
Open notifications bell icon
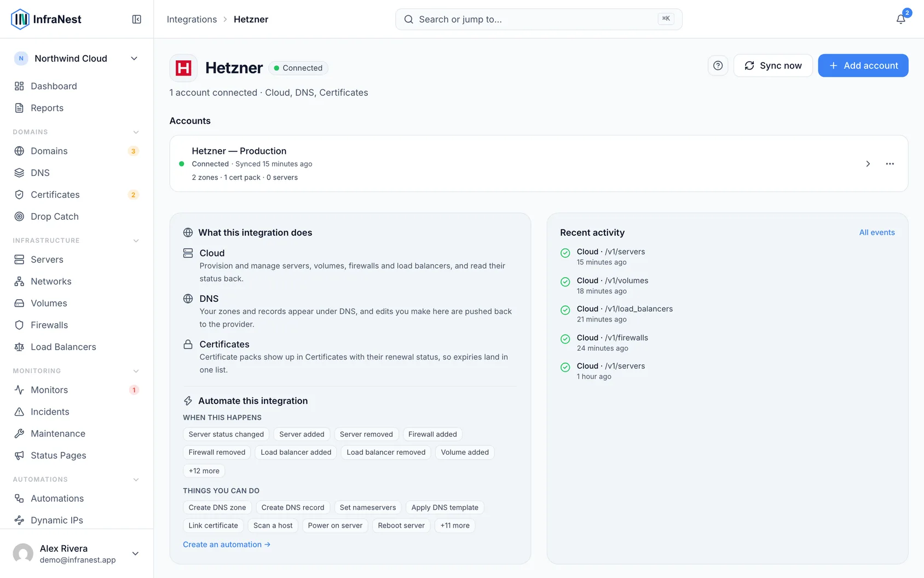pos(900,19)
